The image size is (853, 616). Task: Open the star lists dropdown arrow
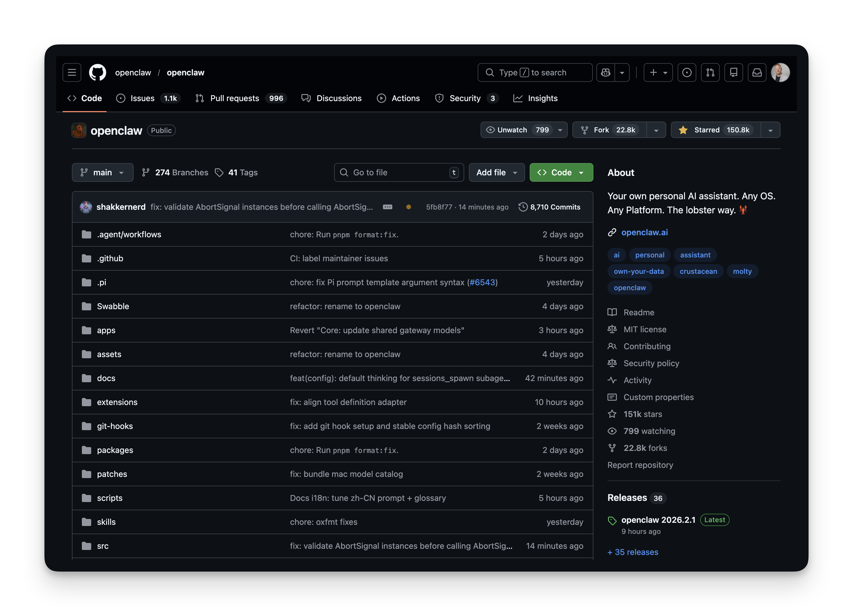(x=770, y=130)
